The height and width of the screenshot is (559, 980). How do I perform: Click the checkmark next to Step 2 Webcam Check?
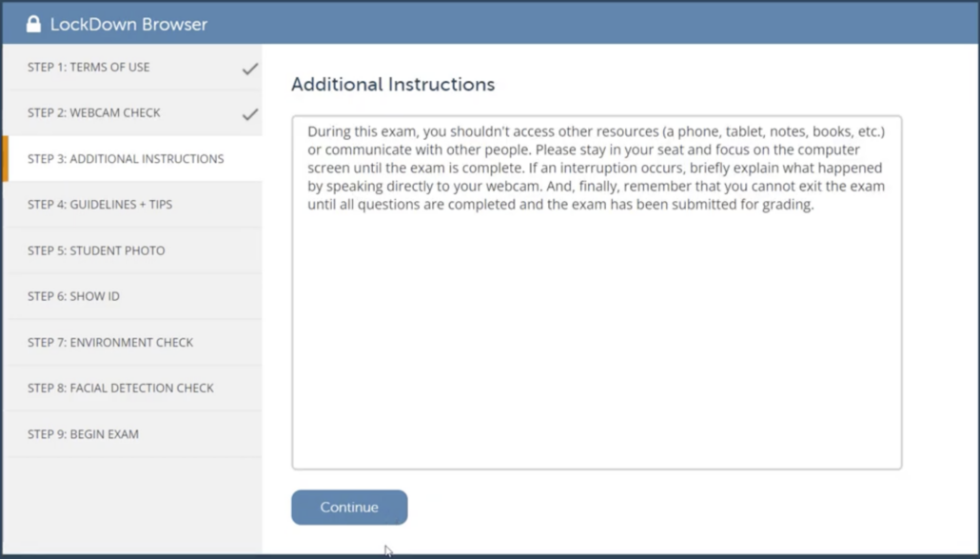250,114
